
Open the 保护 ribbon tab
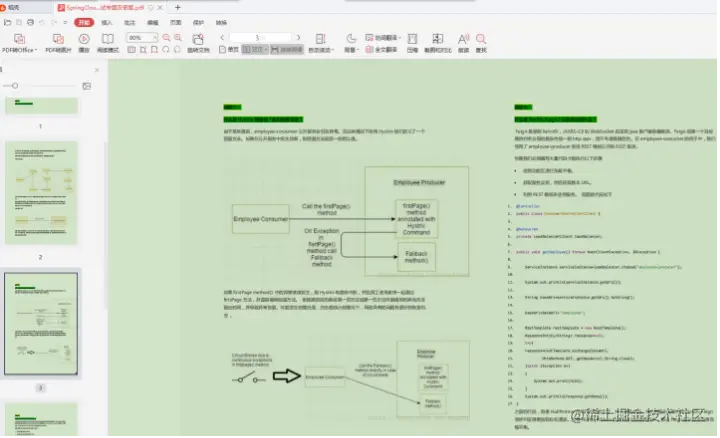(198, 22)
